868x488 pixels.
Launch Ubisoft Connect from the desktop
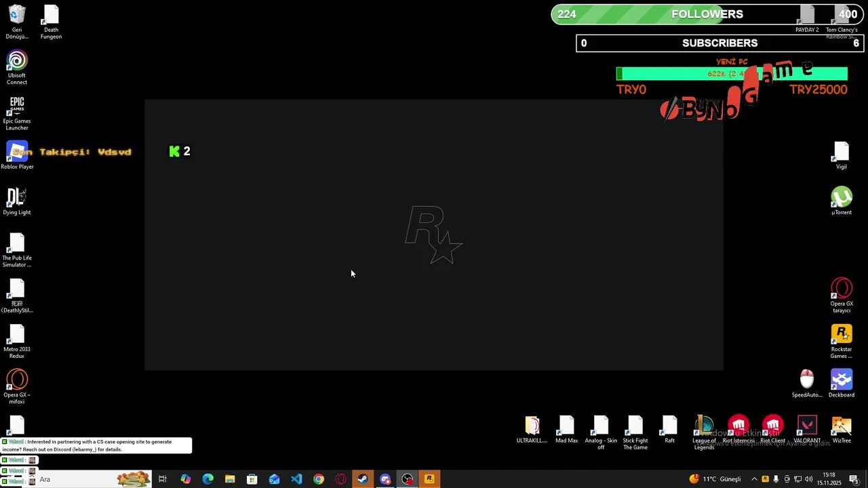pyautogui.click(x=17, y=68)
